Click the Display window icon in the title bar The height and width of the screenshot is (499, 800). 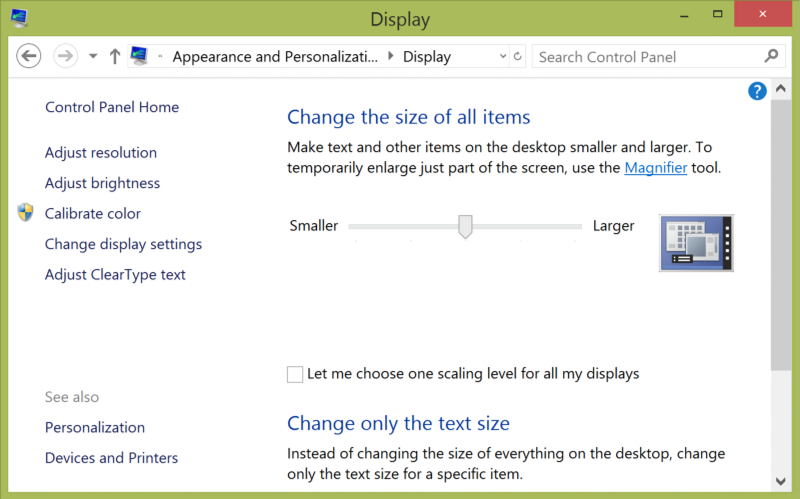click(x=18, y=19)
